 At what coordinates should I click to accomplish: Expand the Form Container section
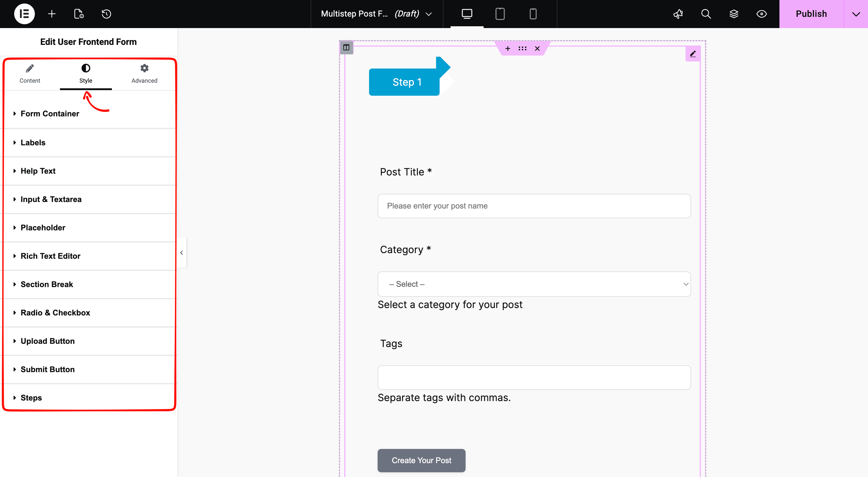click(x=49, y=114)
